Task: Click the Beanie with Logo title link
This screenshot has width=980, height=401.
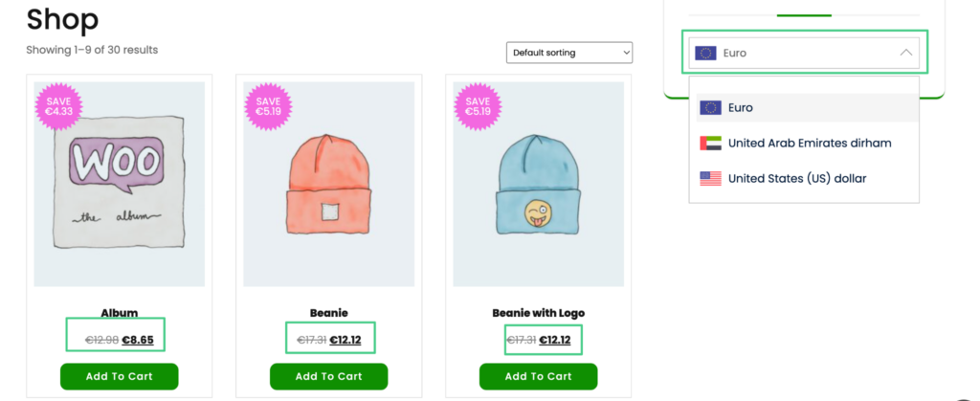Action: coord(538,313)
